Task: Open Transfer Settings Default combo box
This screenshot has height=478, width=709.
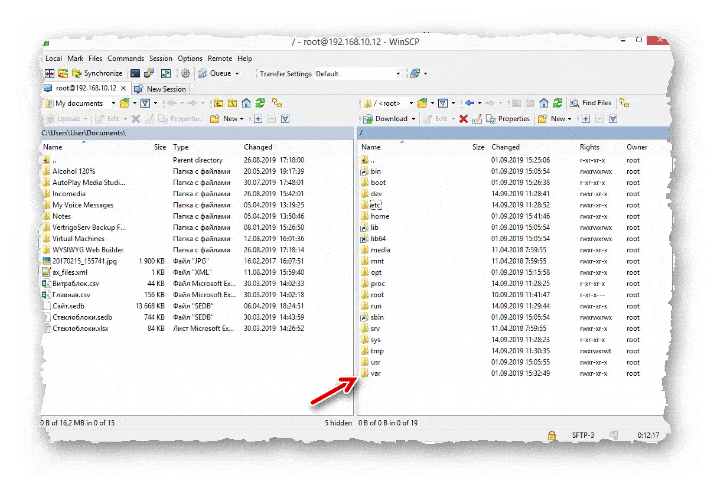Action: (x=358, y=74)
